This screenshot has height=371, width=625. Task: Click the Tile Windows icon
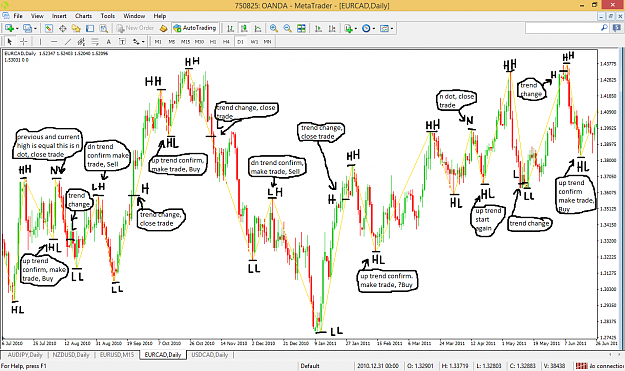301,28
